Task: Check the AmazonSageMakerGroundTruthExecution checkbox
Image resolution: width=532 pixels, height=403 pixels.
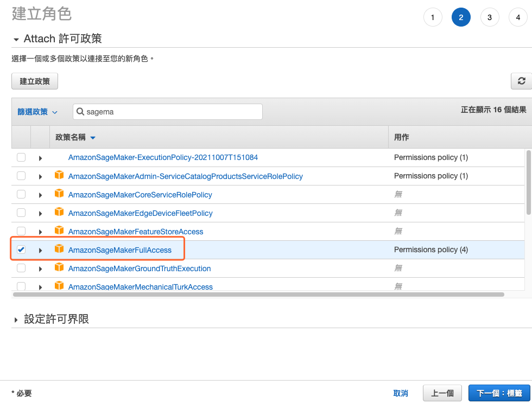Action: coord(21,268)
